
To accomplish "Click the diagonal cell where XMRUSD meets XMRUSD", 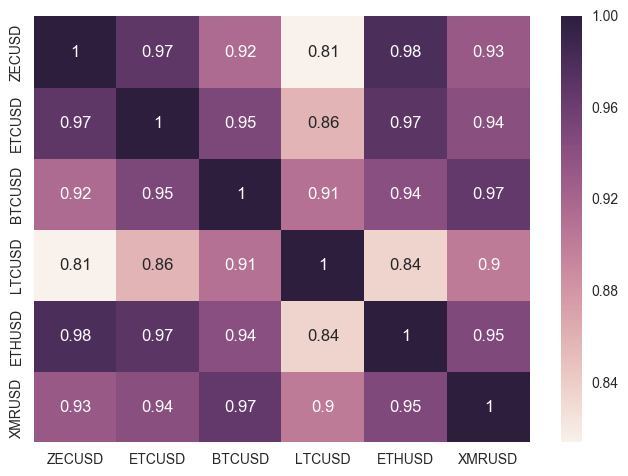I will (x=487, y=407).
